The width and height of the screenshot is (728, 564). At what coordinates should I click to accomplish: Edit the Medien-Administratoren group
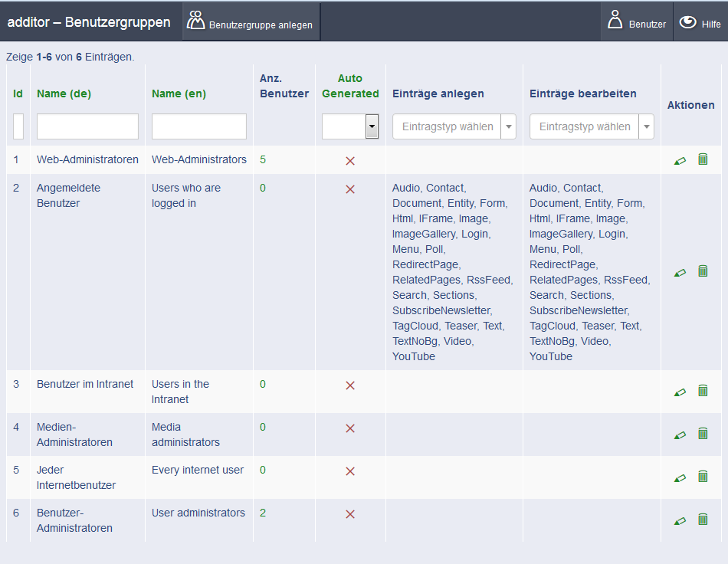tap(680, 434)
